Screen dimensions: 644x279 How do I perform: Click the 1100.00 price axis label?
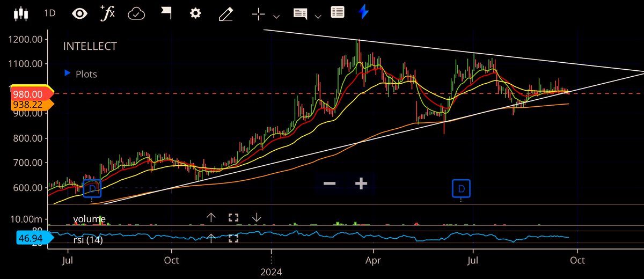(25, 63)
